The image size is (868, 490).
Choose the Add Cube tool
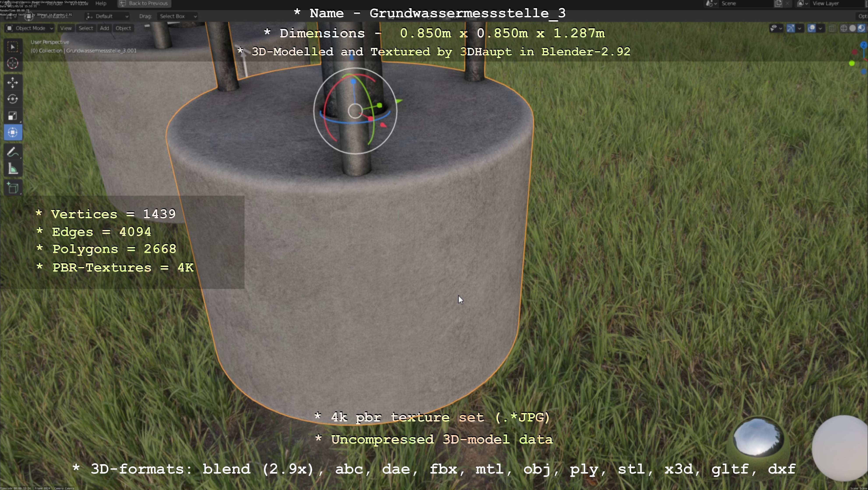click(x=13, y=188)
